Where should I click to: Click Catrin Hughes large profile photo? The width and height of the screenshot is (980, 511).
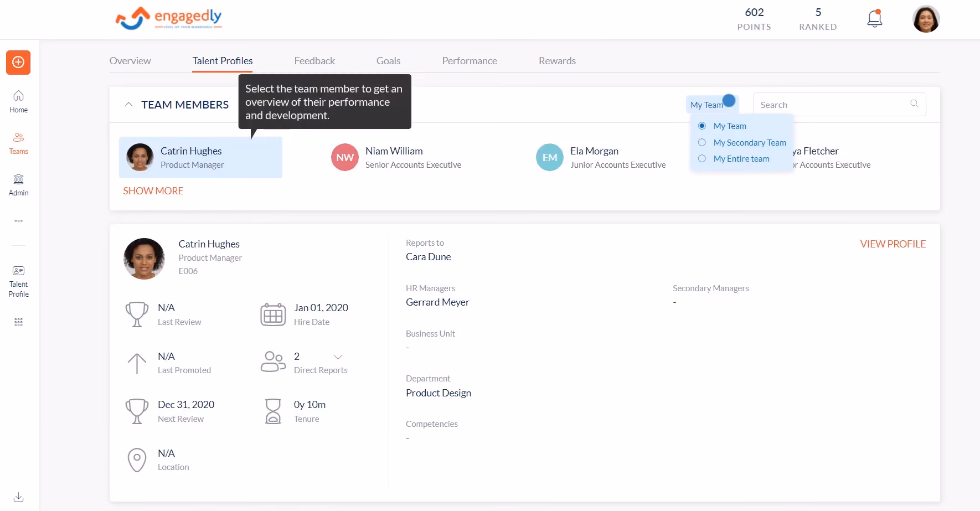(144, 259)
